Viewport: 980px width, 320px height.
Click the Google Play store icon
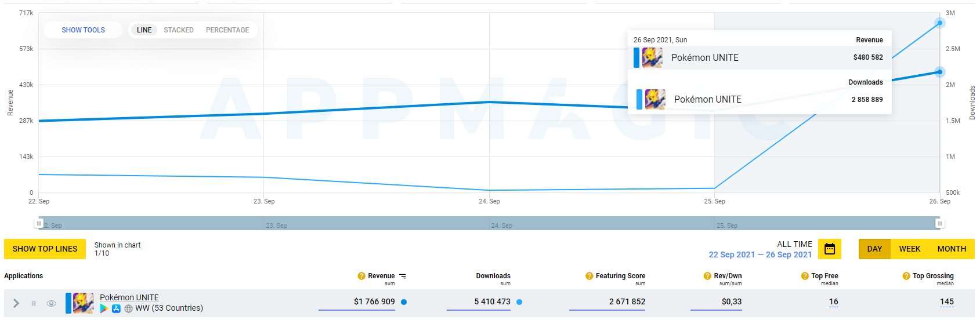(104, 308)
